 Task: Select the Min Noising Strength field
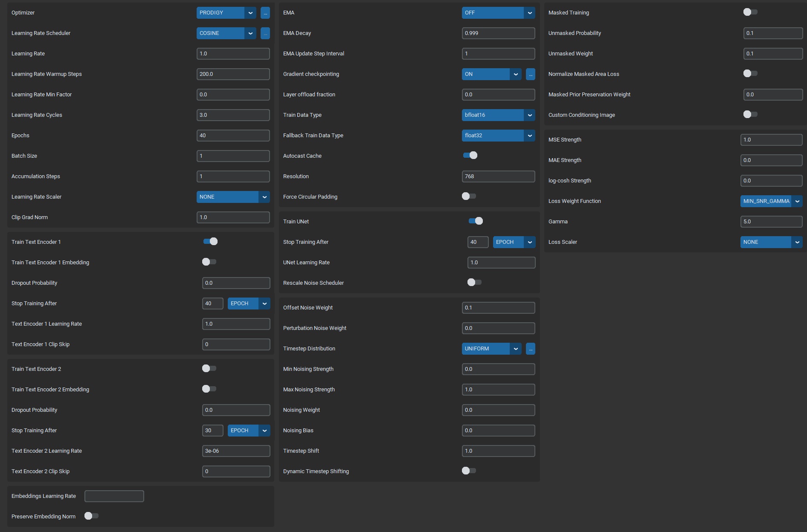499,369
